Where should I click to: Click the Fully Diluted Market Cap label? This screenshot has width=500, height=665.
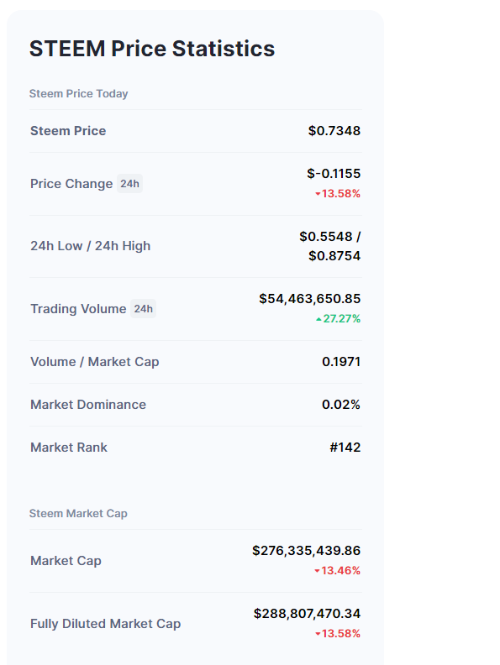point(106,624)
